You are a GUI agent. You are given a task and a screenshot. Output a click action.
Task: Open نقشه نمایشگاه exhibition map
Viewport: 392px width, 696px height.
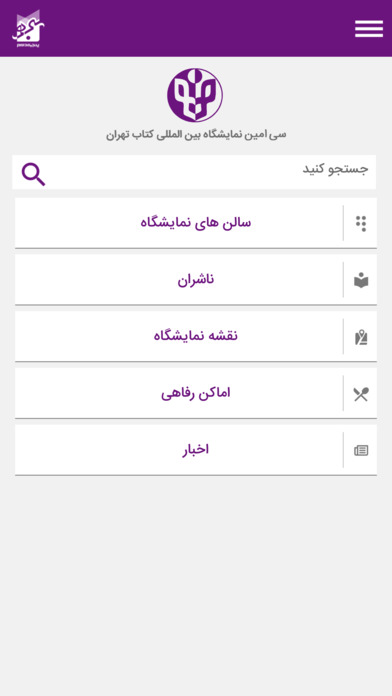(196, 336)
